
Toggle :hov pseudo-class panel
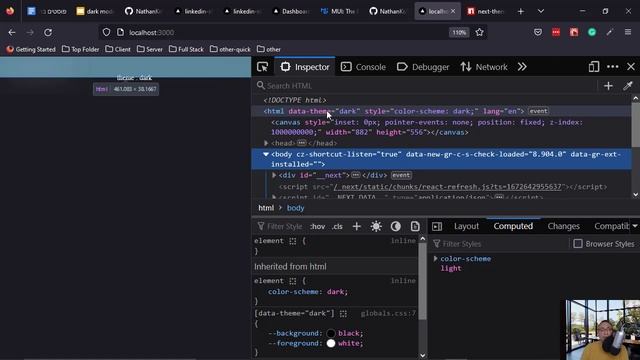pos(318,227)
